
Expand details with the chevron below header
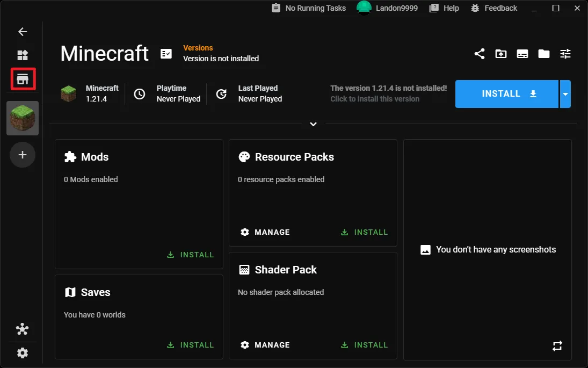pyautogui.click(x=314, y=124)
